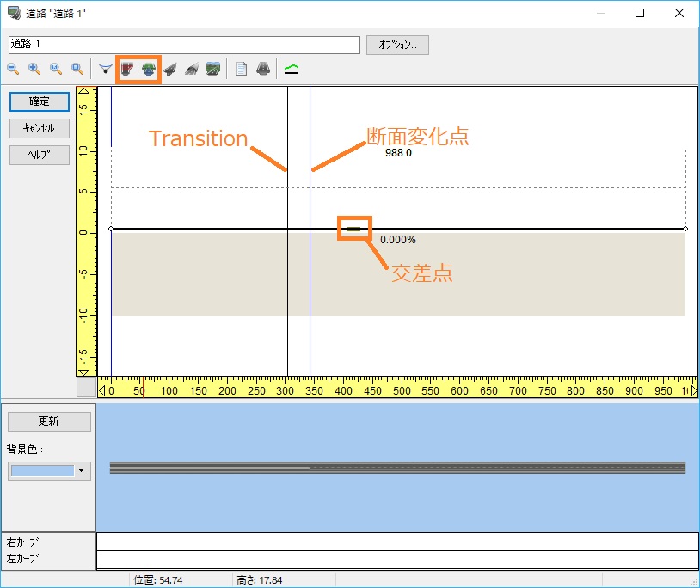Click the 高さ: 17.84 status bar entry
This screenshot has height=588, width=700.
tap(260, 580)
